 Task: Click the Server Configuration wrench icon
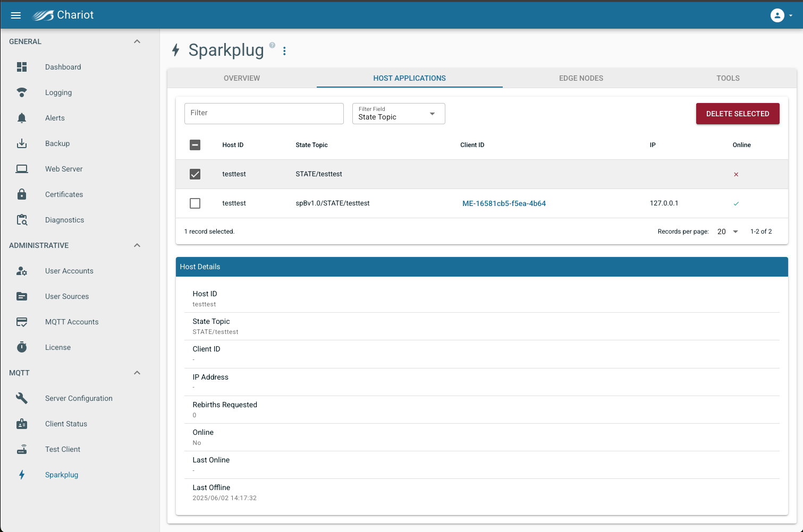[x=22, y=398]
